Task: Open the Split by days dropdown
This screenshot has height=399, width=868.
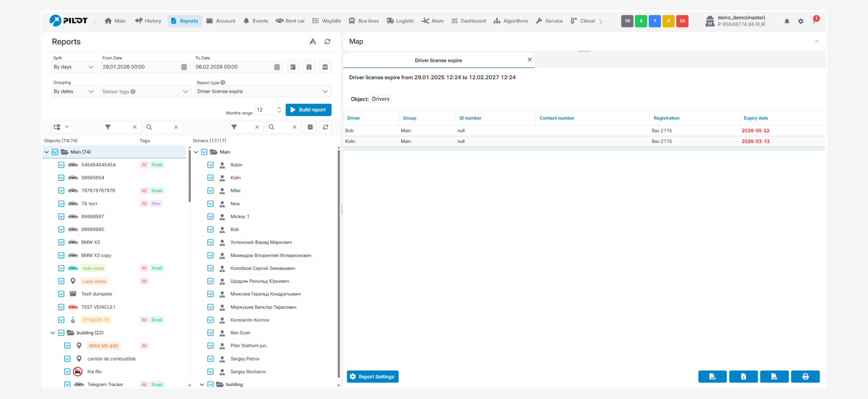Action: (74, 67)
